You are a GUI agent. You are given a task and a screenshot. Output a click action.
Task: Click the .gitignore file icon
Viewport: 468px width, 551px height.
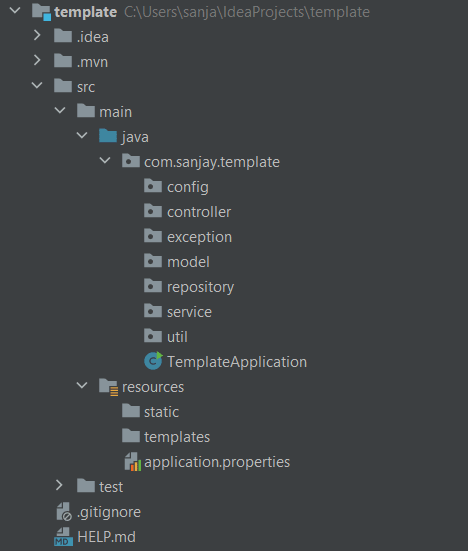(x=64, y=511)
